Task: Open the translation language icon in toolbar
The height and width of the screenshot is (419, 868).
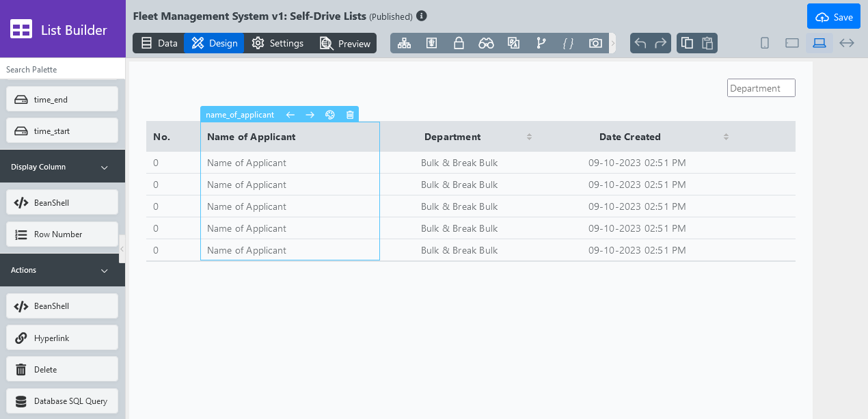Action: point(514,43)
